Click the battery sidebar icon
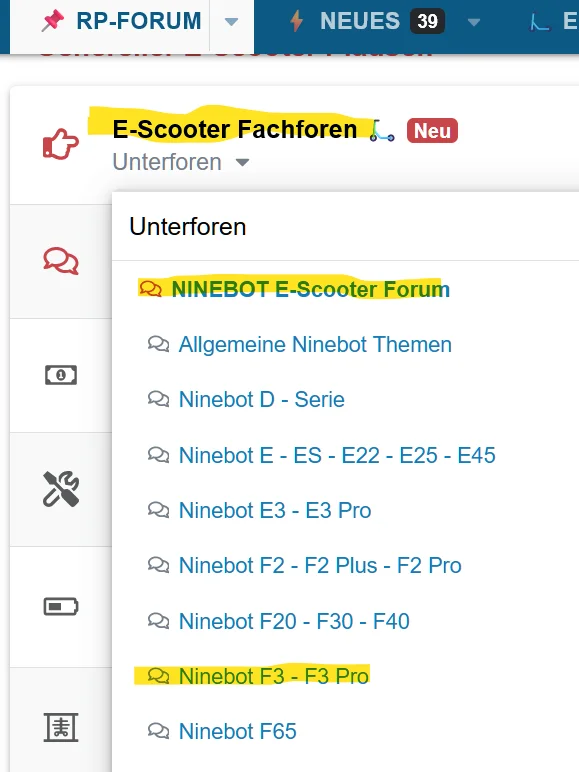This screenshot has height=772, width=579. (61, 607)
